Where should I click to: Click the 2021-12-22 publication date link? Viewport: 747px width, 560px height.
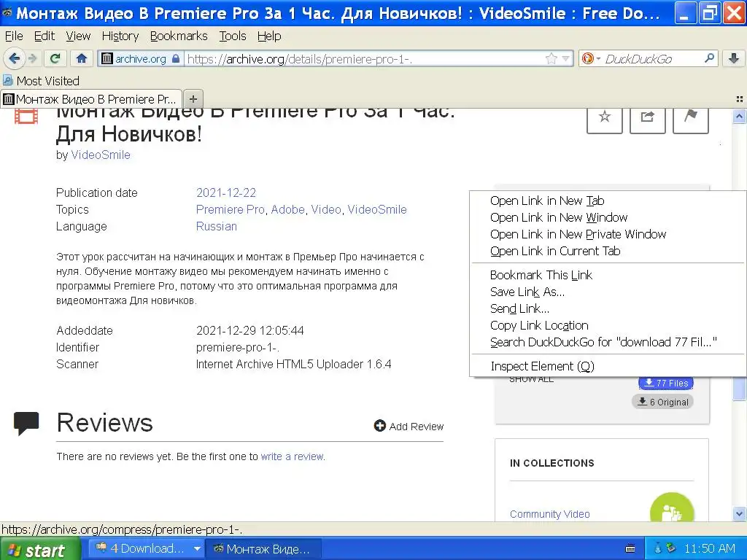tap(226, 192)
